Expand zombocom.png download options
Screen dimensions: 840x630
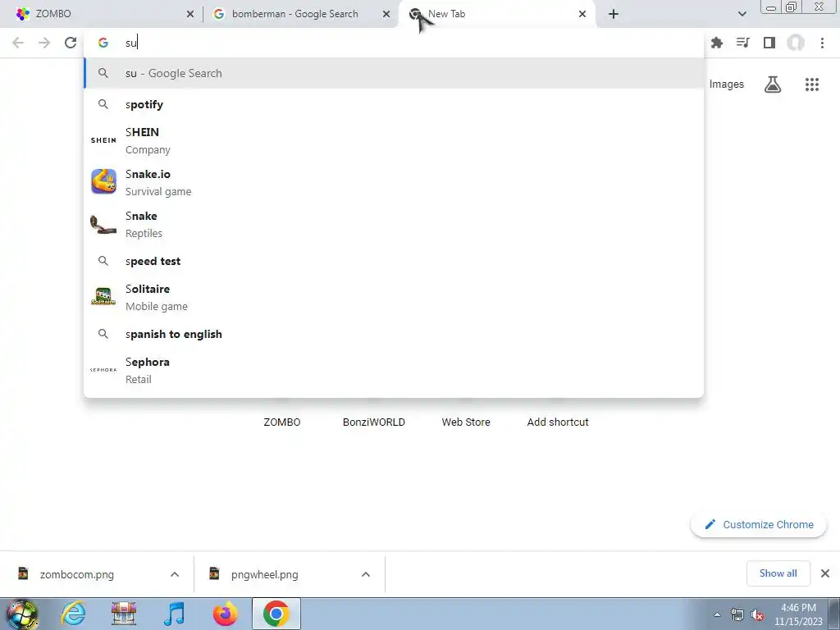[175, 574]
